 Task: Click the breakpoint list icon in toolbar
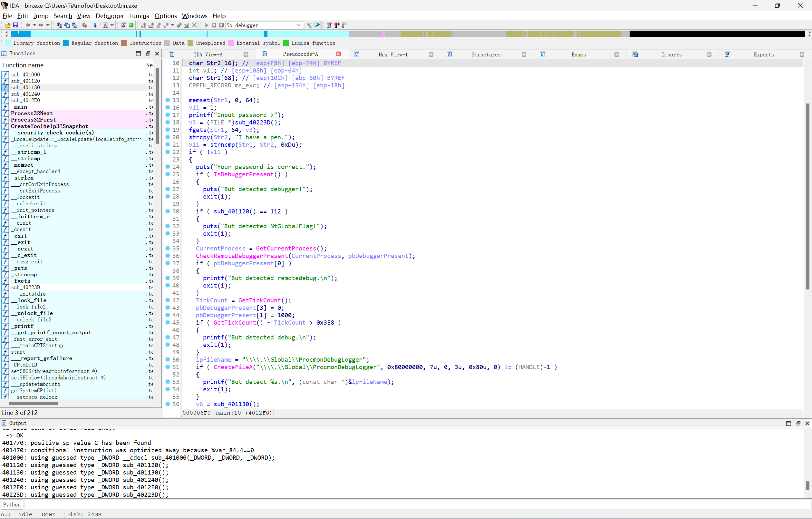click(x=329, y=25)
